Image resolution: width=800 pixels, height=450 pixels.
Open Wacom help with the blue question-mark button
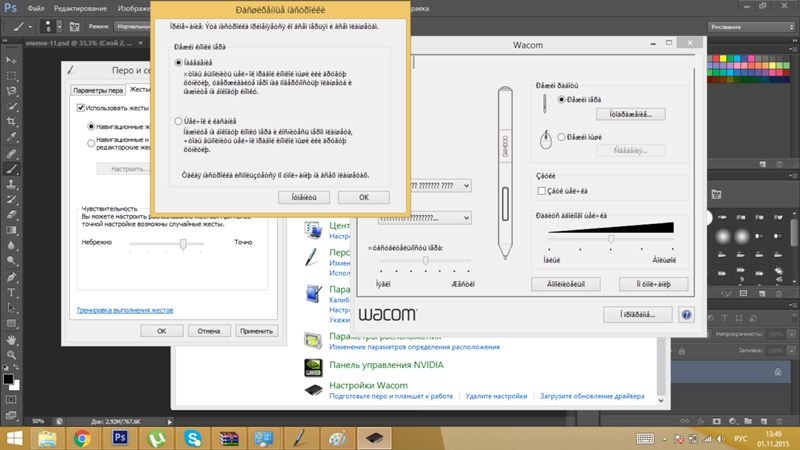686,315
